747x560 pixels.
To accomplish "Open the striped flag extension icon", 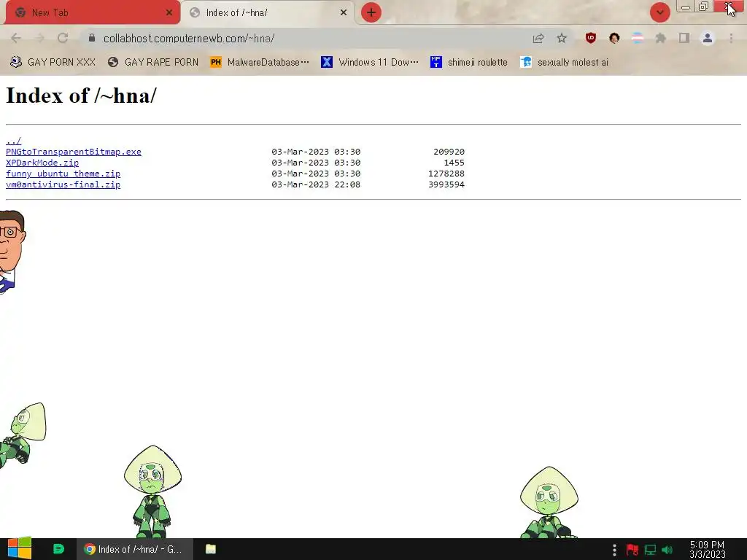I will click(x=638, y=38).
